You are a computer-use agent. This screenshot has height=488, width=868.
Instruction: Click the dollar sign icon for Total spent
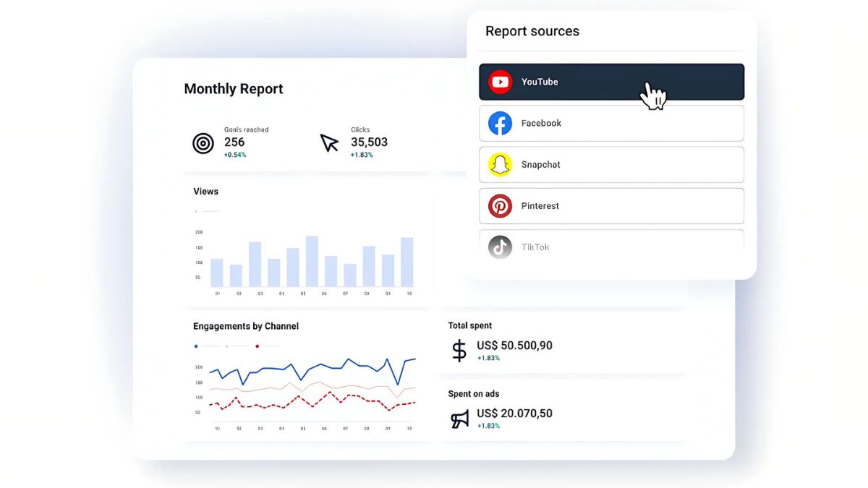(459, 351)
